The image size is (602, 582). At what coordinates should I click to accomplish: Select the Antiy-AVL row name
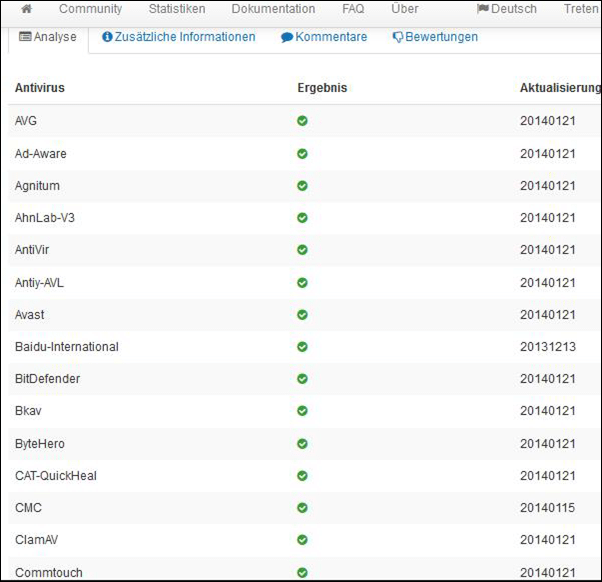tap(39, 283)
